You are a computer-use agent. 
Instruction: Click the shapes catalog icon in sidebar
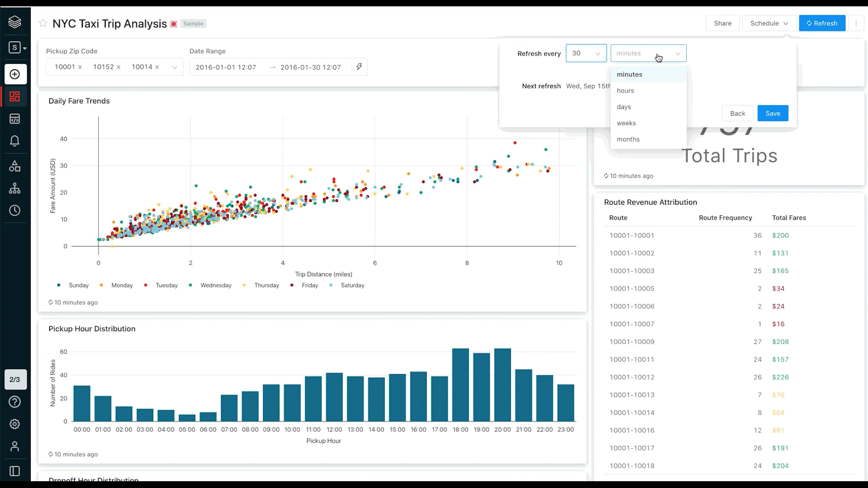point(15,166)
